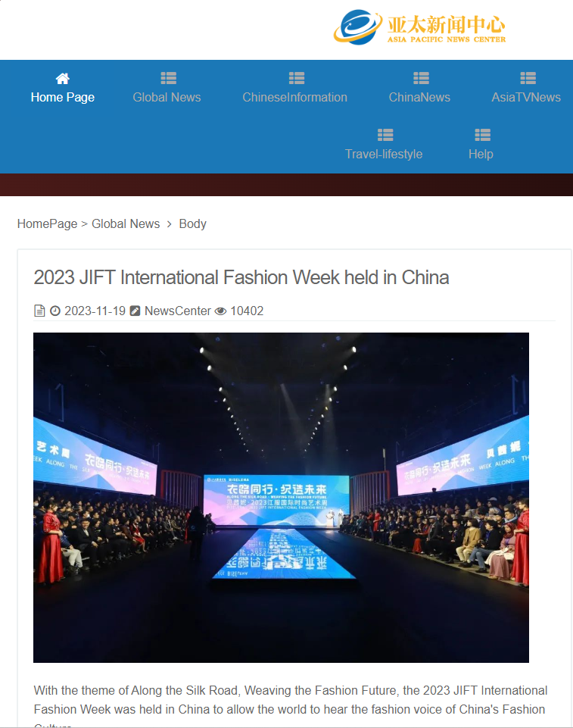Viewport: 573px width, 728px height.
Task: Click the eye icon beside view count
Action: click(221, 311)
